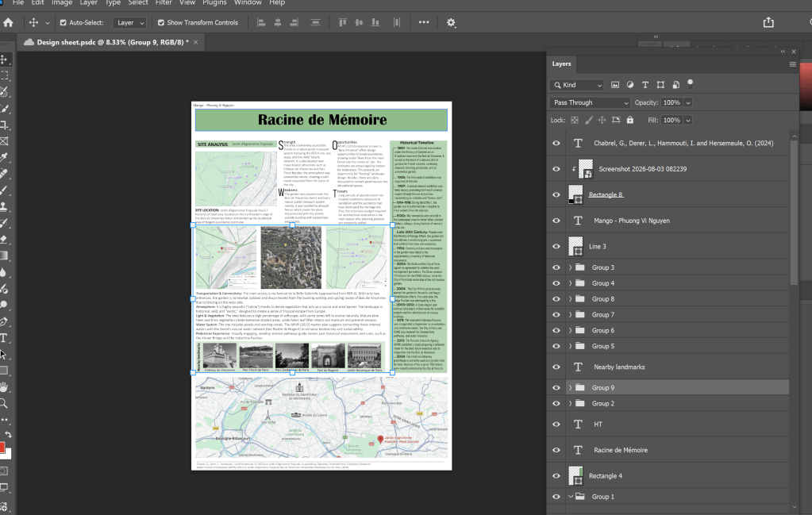Hide the Line 3 layer
This screenshot has width=812, height=515.
(x=556, y=246)
